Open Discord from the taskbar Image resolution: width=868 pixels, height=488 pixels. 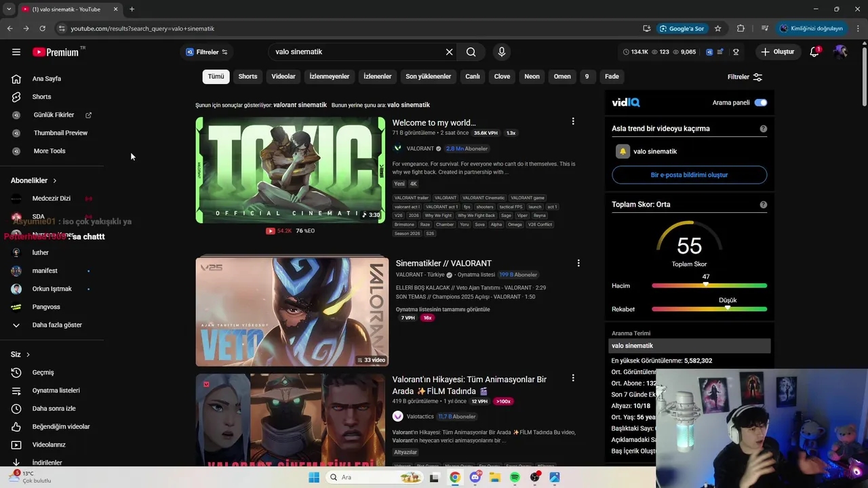(475, 477)
